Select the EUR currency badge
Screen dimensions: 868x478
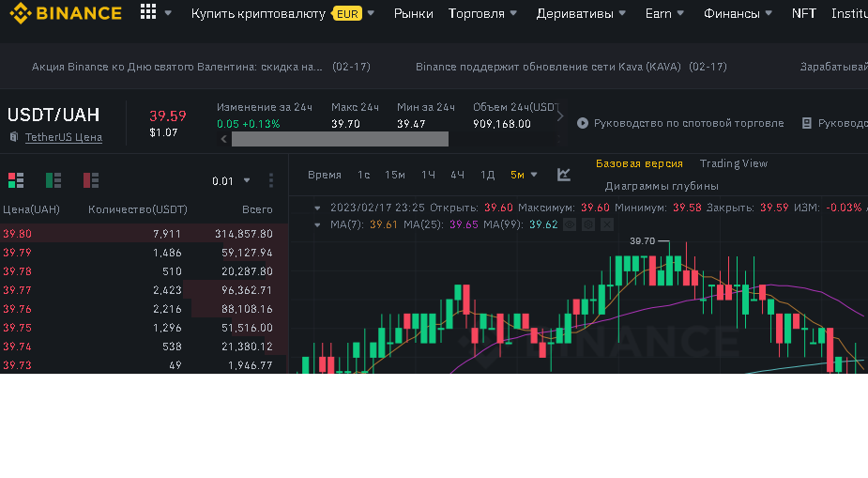(x=347, y=14)
